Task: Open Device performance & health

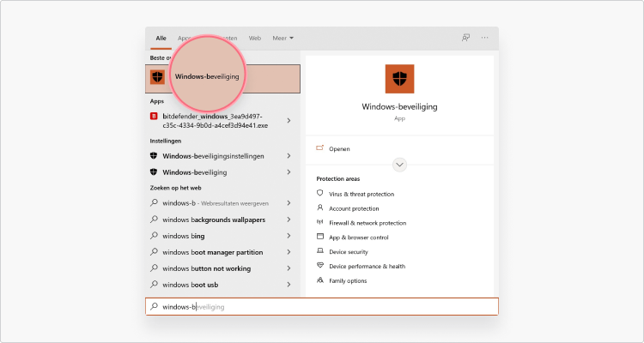Action: 368,267
